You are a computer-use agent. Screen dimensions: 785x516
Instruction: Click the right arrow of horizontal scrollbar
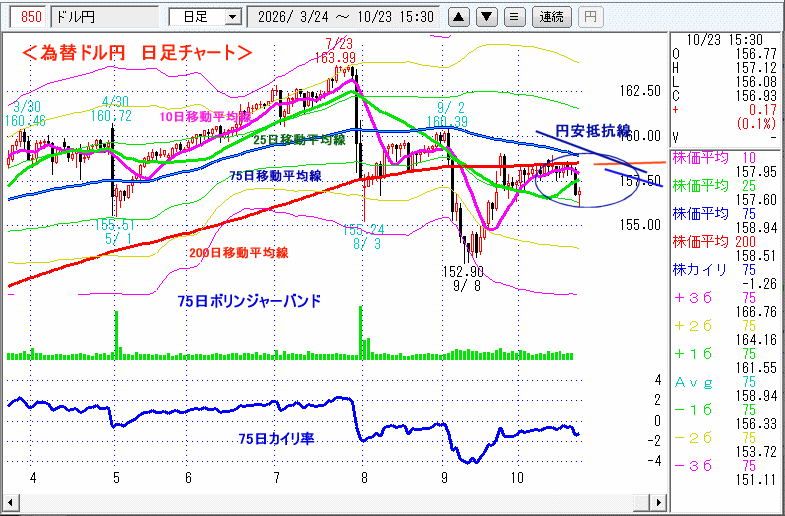[x=660, y=502]
